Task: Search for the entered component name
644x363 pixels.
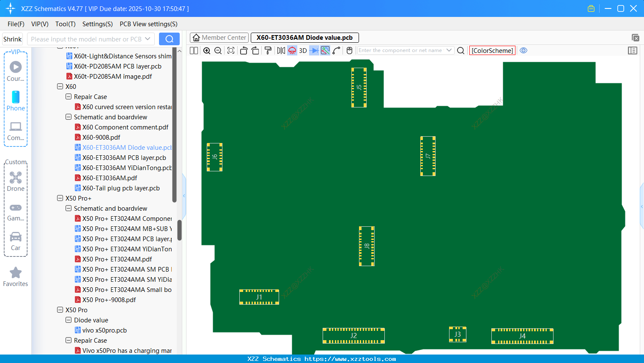Action: pos(461,50)
